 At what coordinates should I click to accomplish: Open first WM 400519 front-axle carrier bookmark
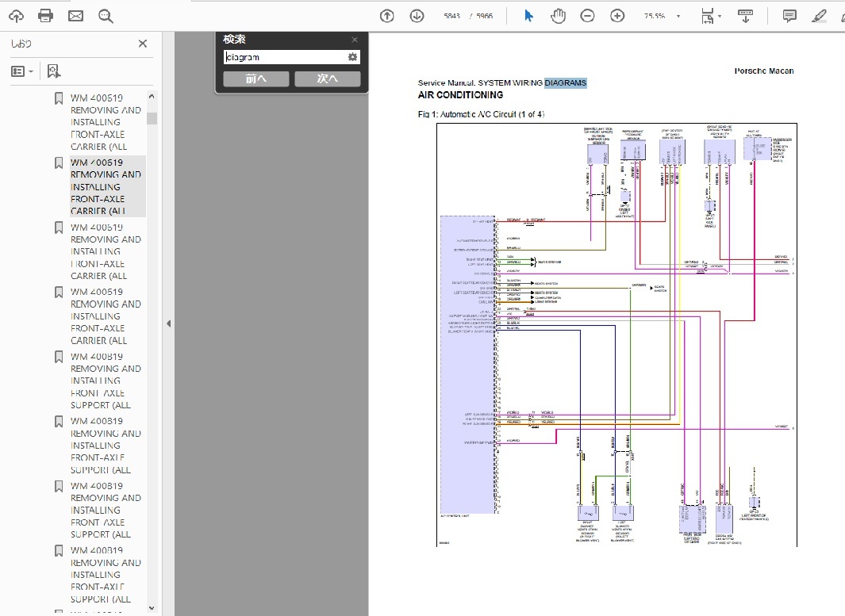(106, 122)
